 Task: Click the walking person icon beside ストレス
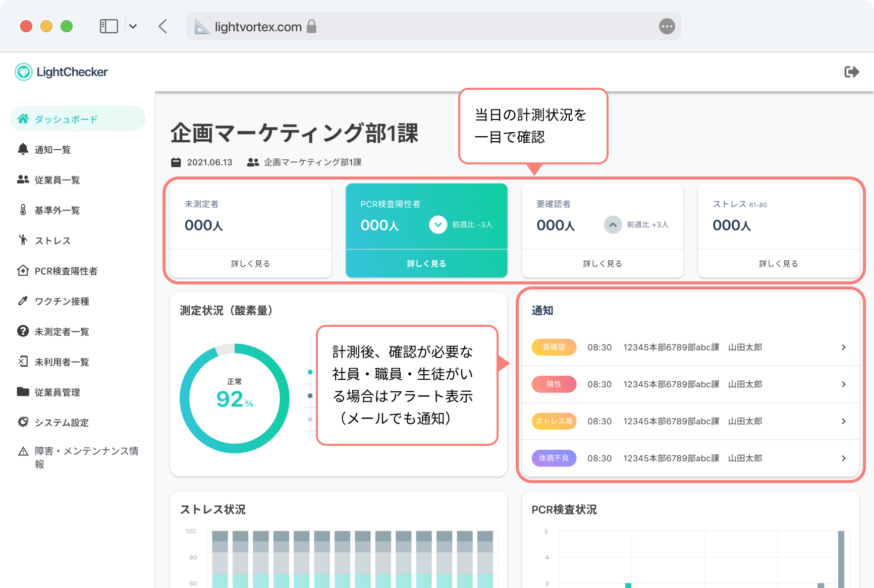pos(23,240)
